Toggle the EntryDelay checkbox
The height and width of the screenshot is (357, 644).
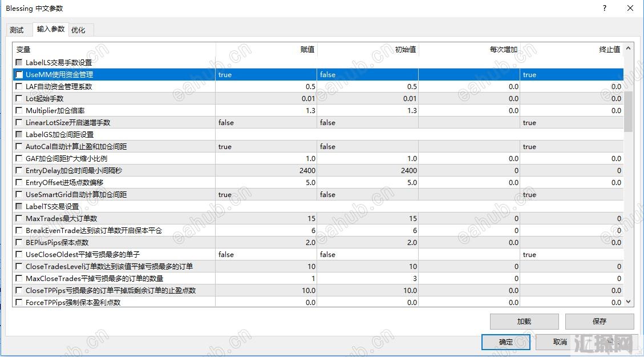(19, 171)
